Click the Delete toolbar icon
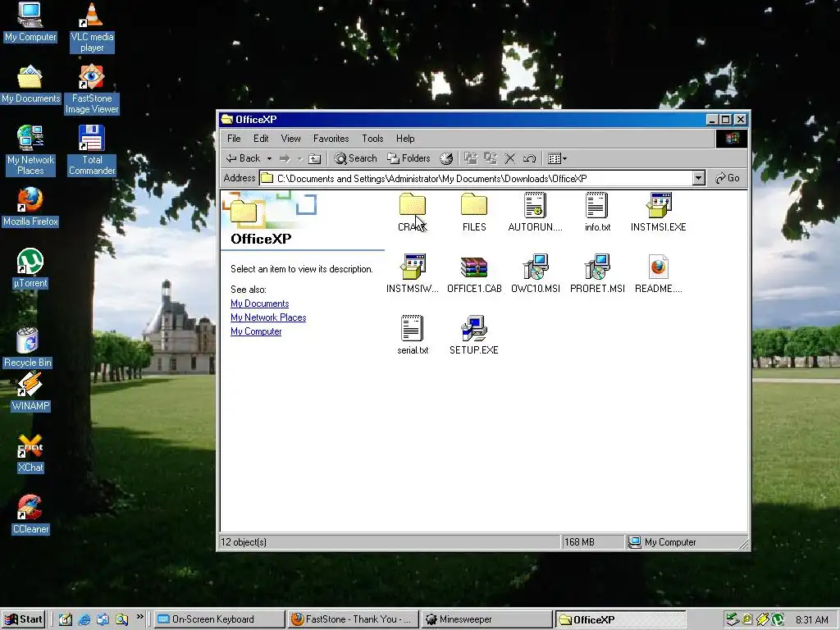The image size is (840, 630). pyautogui.click(x=510, y=158)
